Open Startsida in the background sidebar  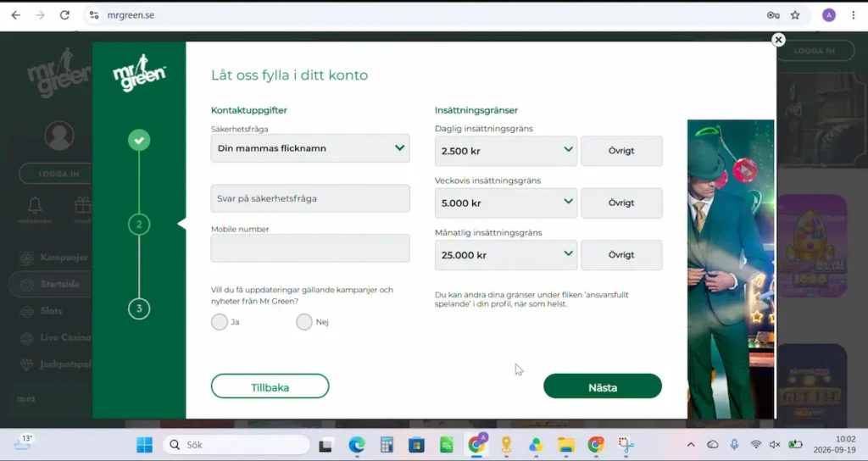coord(51,284)
